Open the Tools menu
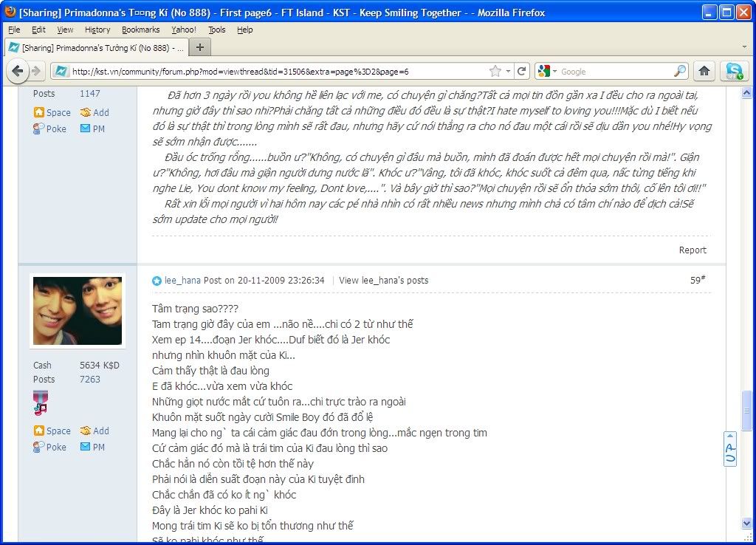Viewport: 756px width, 545px height. pos(217,30)
